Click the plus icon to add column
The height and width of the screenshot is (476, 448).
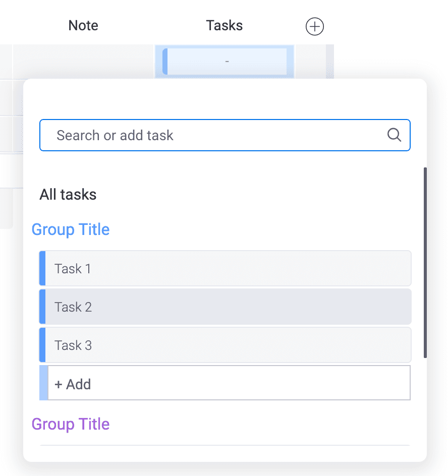(314, 26)
